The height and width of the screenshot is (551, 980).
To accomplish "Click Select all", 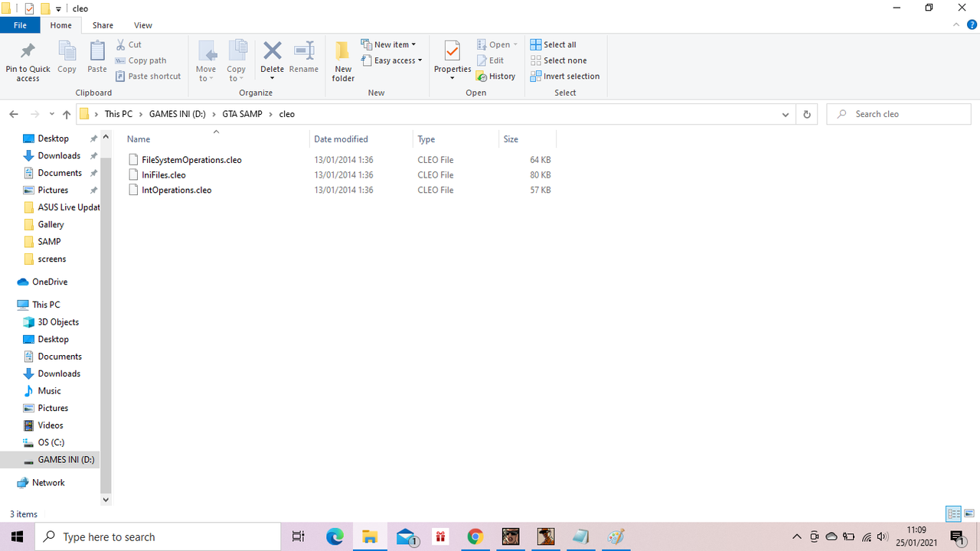I will [x=553, y=44].
